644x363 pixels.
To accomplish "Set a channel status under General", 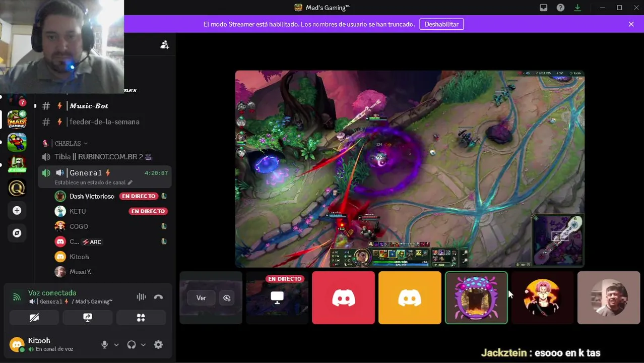I will tap(93, 183).
